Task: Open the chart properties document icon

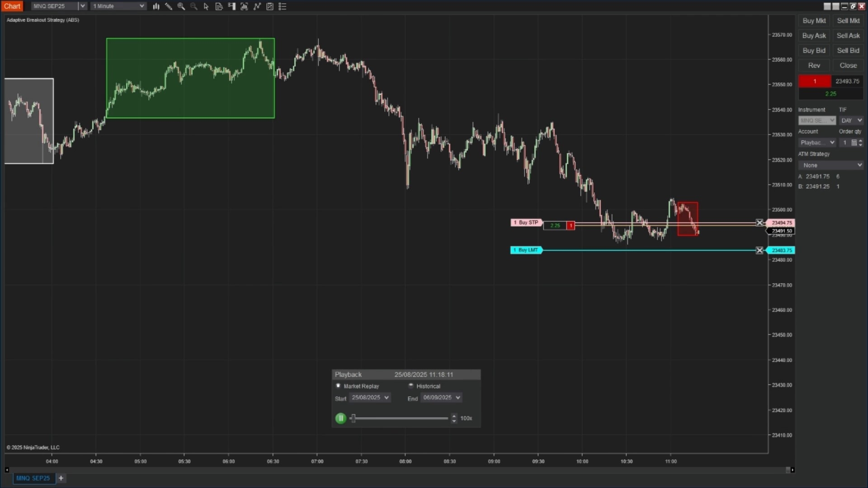Action: 219,6
